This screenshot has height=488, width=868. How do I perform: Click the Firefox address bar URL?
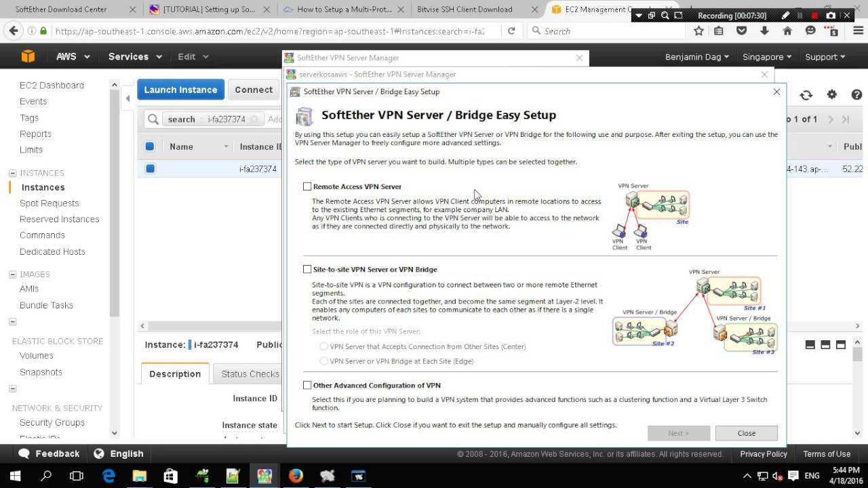click(269, 30)
